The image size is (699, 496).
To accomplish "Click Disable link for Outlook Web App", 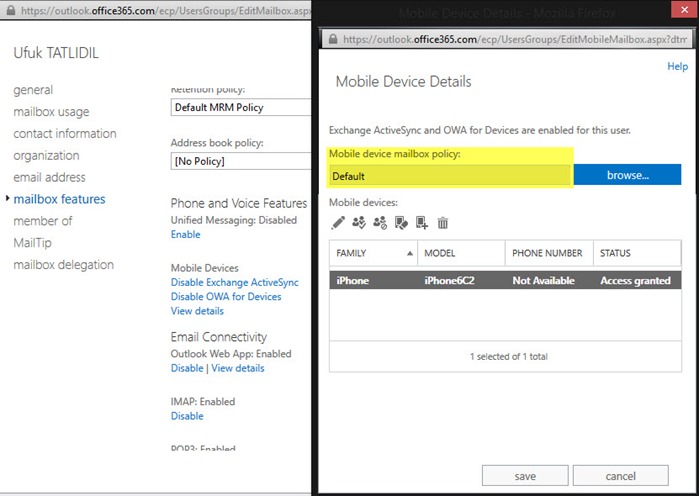I will [187, 368].
